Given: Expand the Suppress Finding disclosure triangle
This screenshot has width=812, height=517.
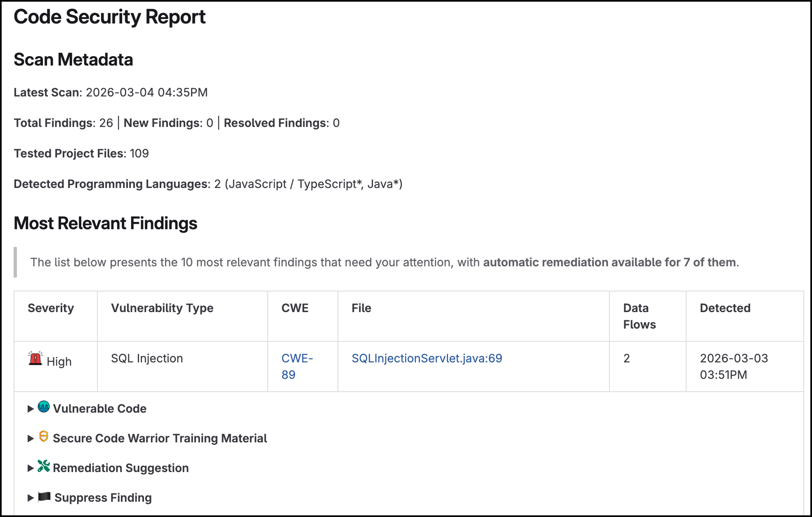Looking at the screenshot, I should (31, 498).
